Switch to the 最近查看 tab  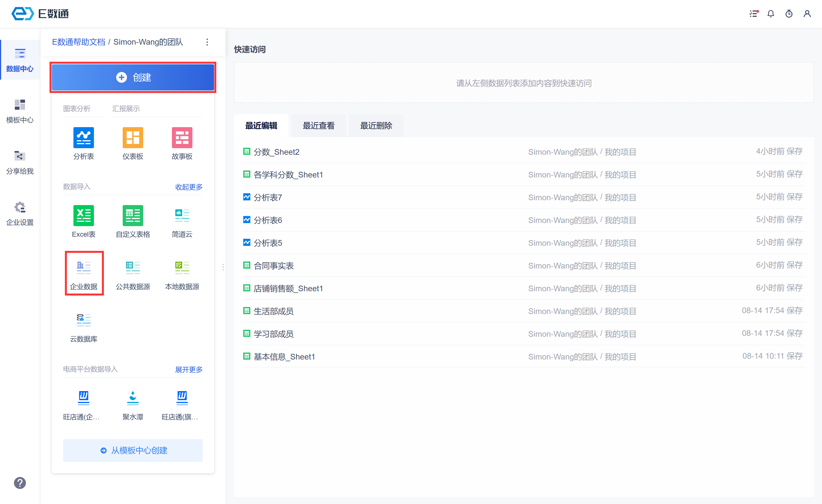pyautogui.click(x=318, y=126)
